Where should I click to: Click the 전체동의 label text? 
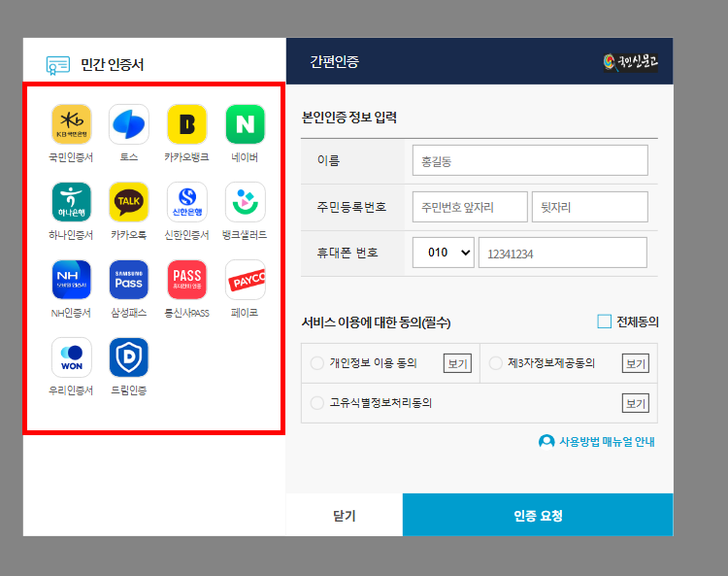[638, 322]
